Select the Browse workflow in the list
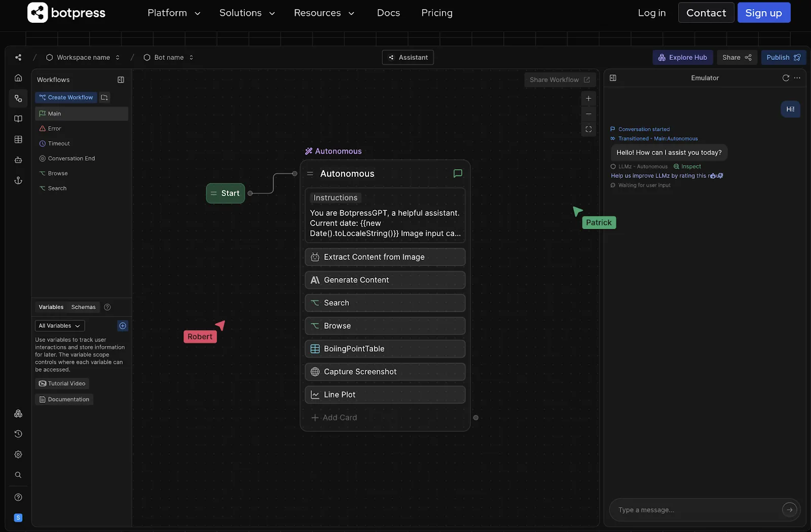Screen dimensions: 811x532 click(x=82, y=173)
